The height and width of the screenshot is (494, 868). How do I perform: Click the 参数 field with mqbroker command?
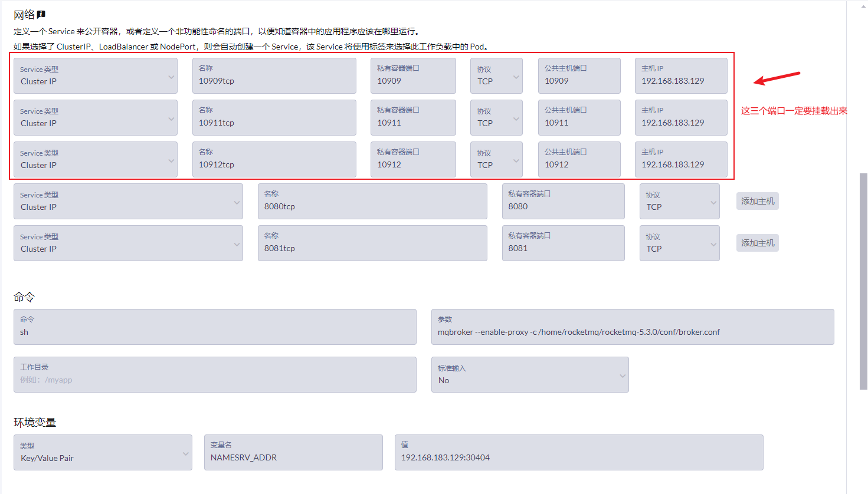click(x=633, y=327)
